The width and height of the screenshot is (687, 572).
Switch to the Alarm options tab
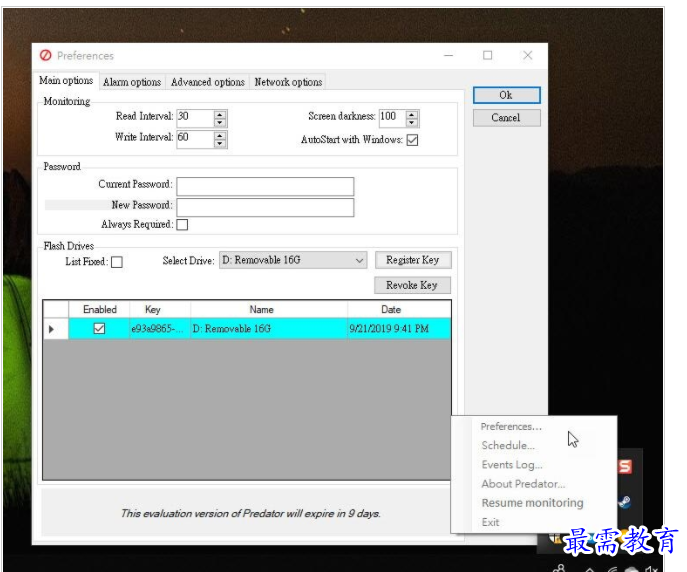132,82
